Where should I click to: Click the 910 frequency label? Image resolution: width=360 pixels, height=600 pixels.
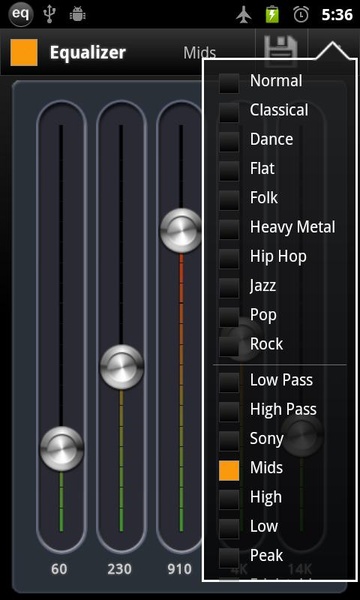click(179, 569)
